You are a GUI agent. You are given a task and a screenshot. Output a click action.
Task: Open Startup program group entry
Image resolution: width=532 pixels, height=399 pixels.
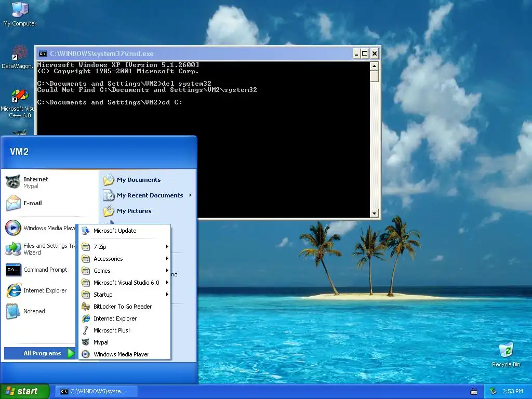[x=125, y=294]
